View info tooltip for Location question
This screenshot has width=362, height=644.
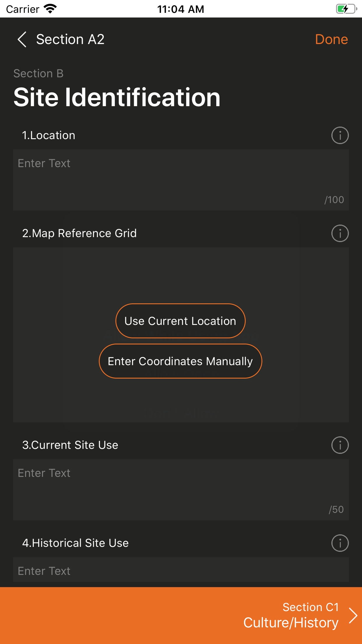[x=340, y=135]
